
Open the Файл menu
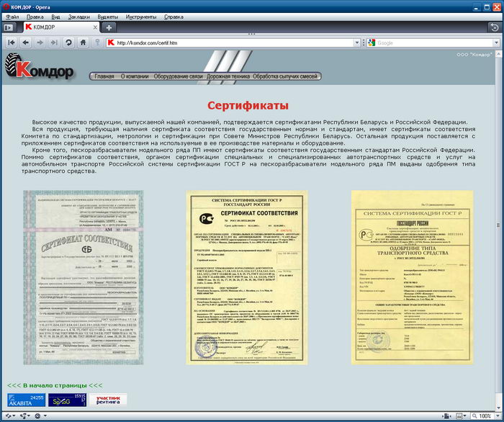[12, 17]
